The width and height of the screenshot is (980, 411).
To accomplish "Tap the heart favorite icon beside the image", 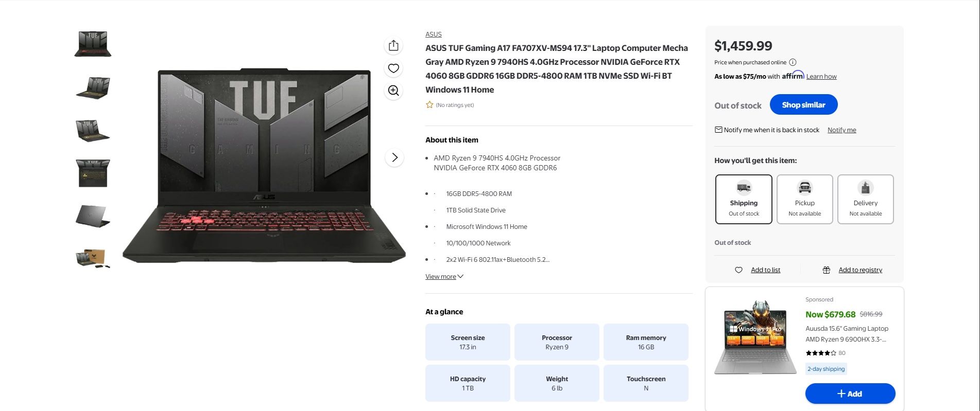I will pyautogui.click(x=393, y=68).
